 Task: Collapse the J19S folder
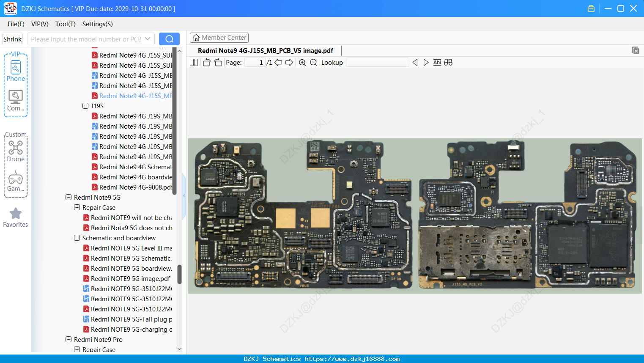click(x=85, y=106)
